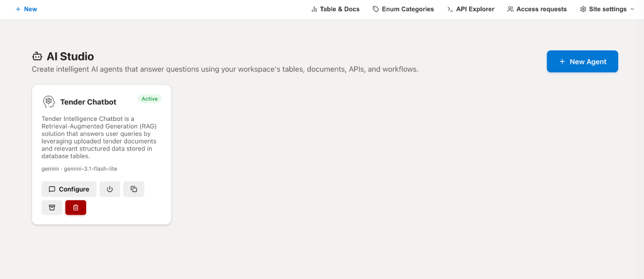The image size is (644, 279).
Task: Click the AI Studio robot icon
Action: click(37, 57)
